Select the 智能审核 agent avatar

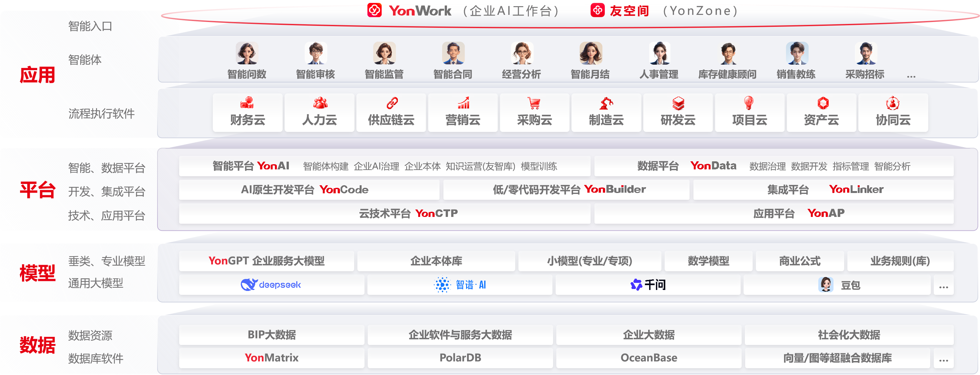pos(316,53)
